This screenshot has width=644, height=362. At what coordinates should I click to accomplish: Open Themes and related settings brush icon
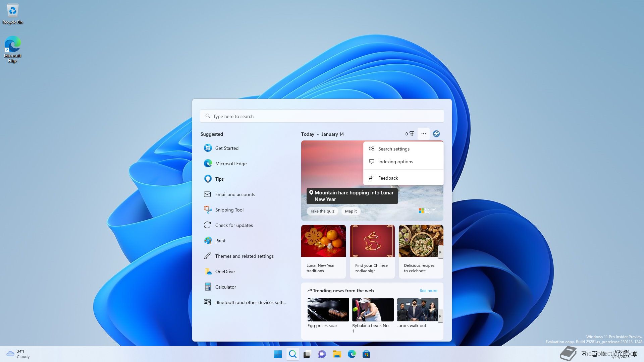coord(207,256)
